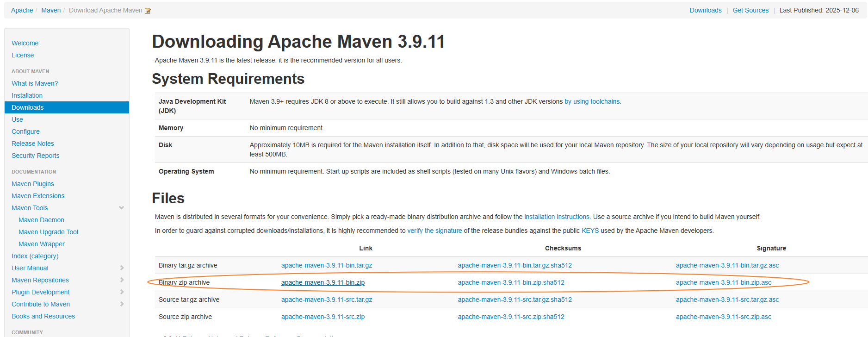The image size is (868, 337).
Task: Download apache-maven-3.9.11-bin.tar.gz
Action: [327, 265]
